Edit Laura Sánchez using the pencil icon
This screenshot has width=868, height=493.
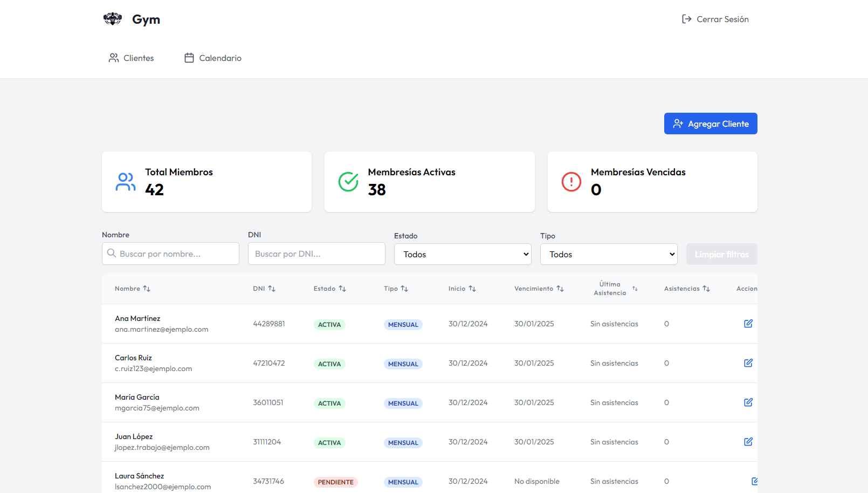pyautogui.click(x=754, y=481)
